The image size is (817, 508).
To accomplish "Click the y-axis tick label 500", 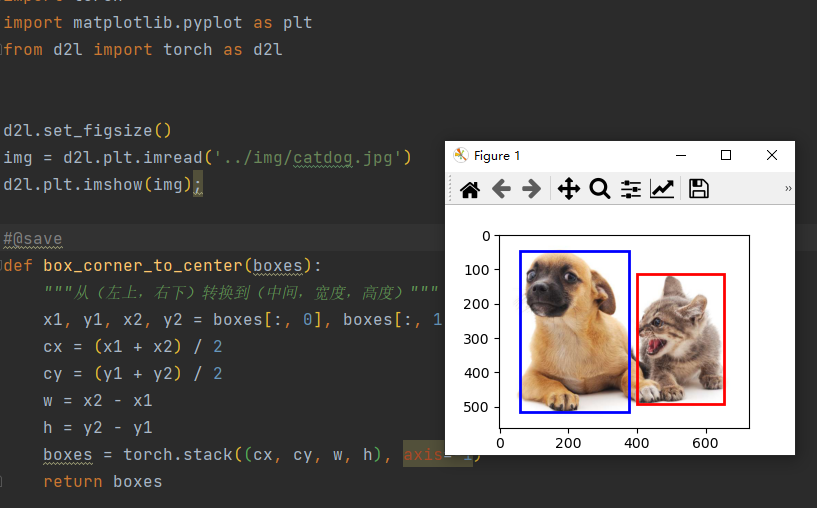I will pos(476,407).
